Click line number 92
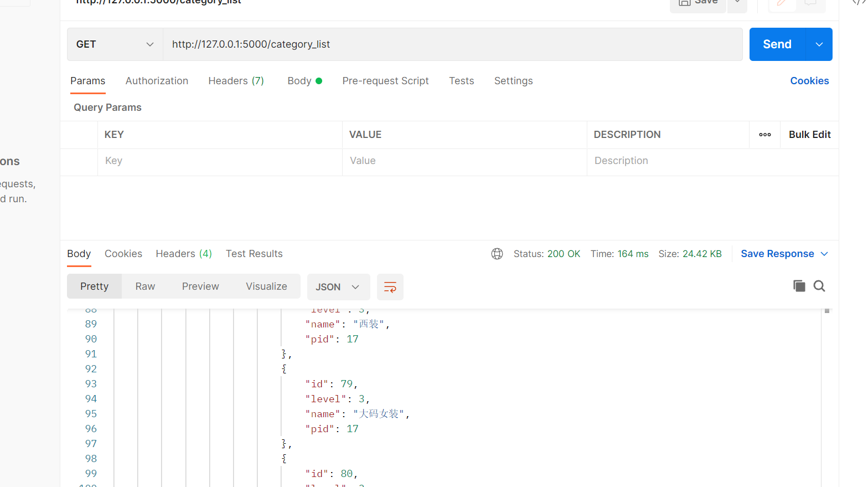The height and width of the screenshot is (487, 868). [91, 369]
